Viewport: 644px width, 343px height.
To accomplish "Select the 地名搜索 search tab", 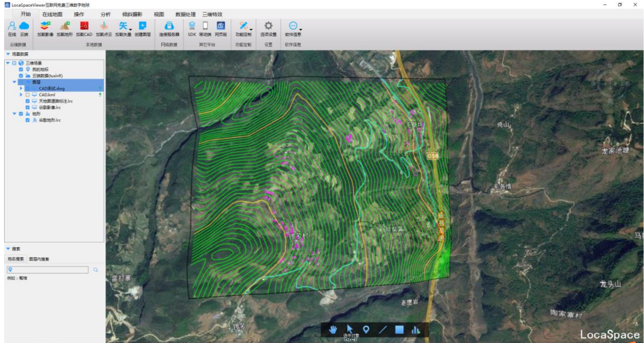I will pos(16,259).
